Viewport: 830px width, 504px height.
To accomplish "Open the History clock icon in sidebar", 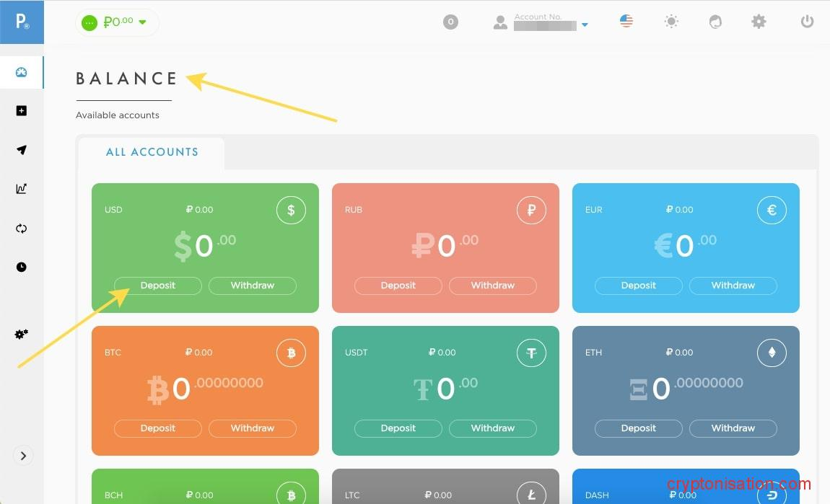I will 22,268.
